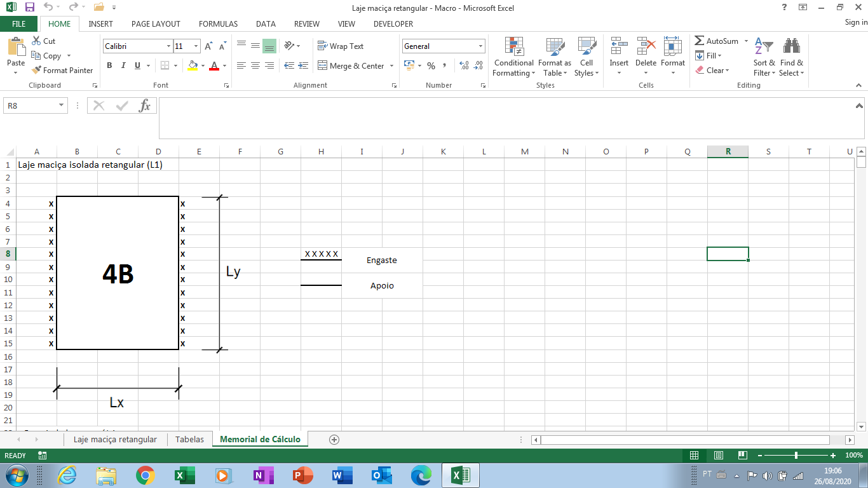Click the Percent Style icon

pyautogui.click(x=431, y=65)
